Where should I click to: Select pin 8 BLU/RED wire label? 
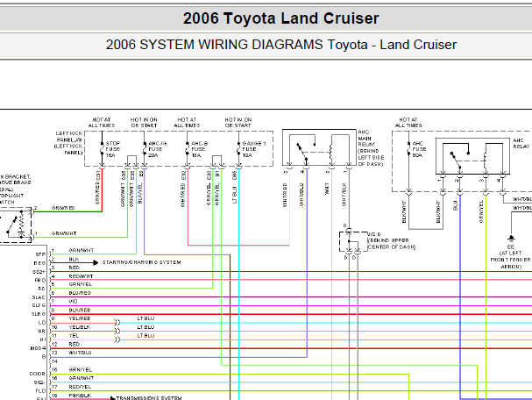click(80, 310)
